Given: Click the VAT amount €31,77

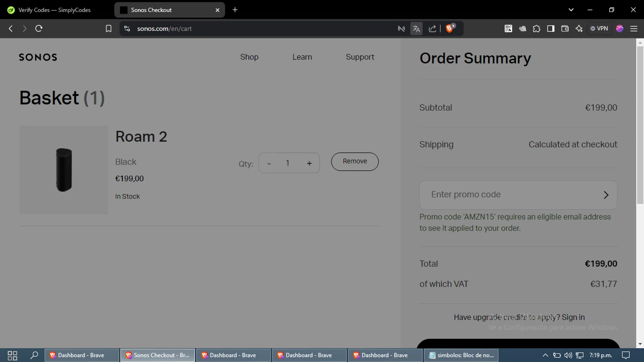Looking at the screenshot, I should coord(604,284).
